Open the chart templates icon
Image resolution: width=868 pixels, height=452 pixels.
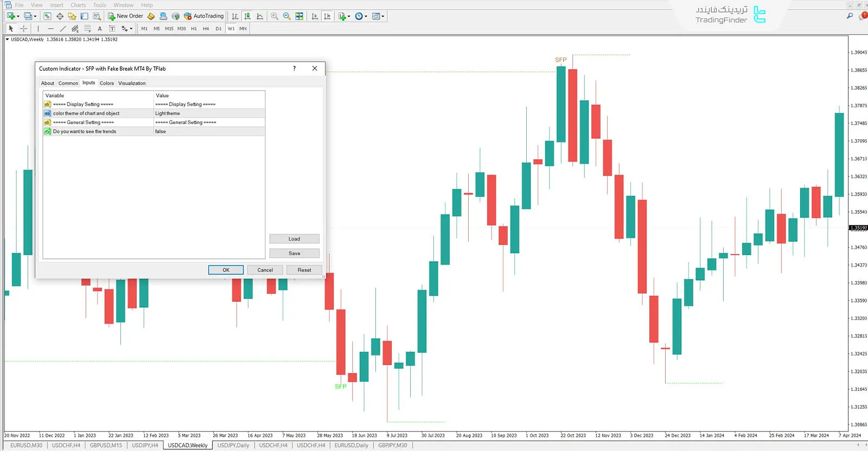(x=376, y=16)
